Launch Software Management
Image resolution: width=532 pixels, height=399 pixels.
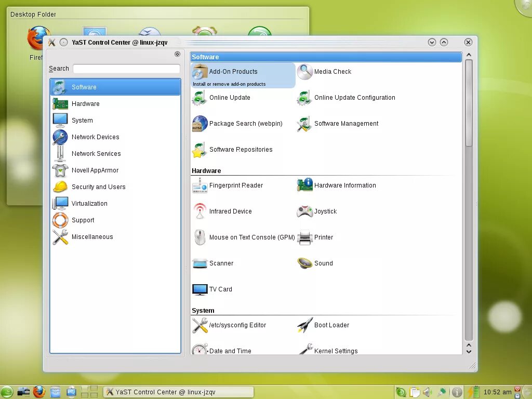click(x=338, y=124)
